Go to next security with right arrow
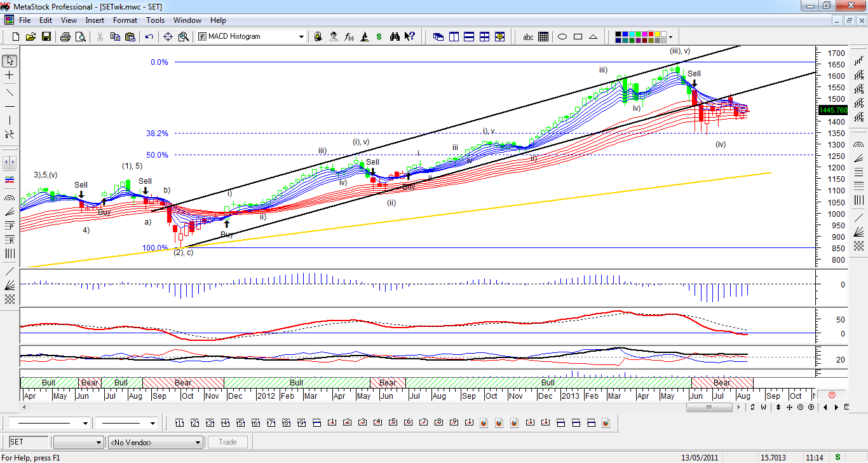The image size is (868, 463). [x=836, y=407]
